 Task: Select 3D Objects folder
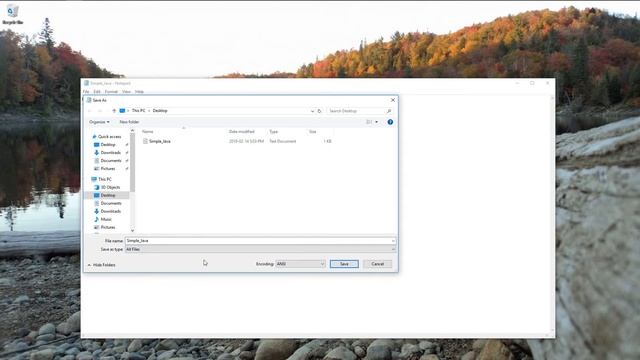pos(110,187)
